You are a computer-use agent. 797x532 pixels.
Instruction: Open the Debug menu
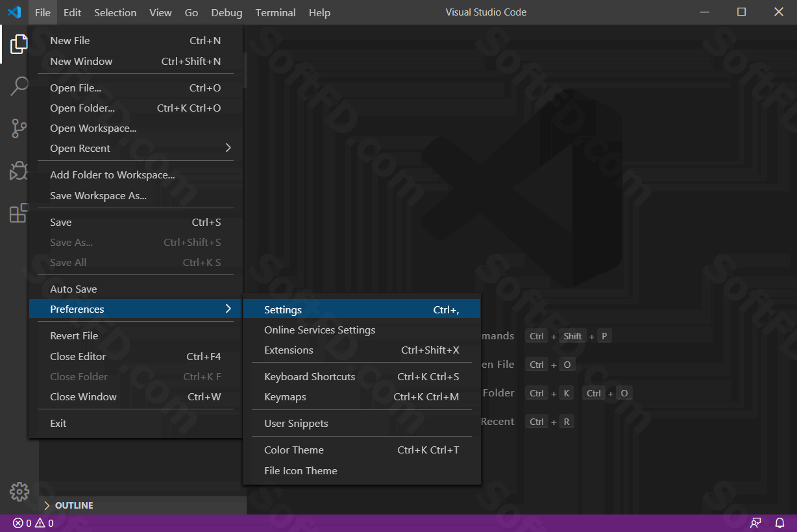227,12
